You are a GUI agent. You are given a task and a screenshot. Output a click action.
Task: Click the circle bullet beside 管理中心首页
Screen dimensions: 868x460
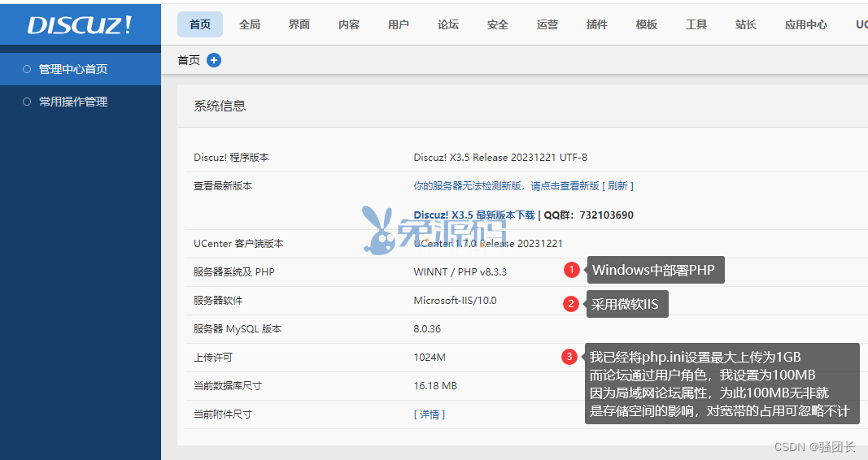coord(27,69)
